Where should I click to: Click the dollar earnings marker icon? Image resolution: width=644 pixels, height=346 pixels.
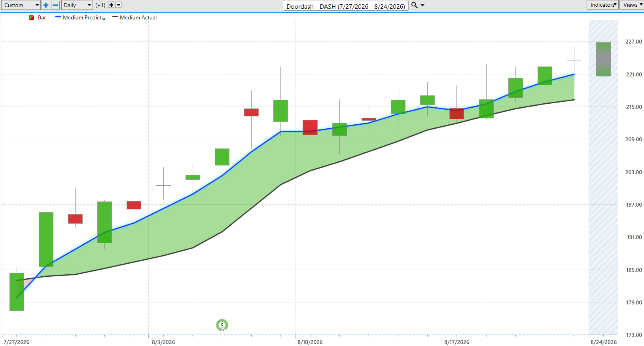222,325
